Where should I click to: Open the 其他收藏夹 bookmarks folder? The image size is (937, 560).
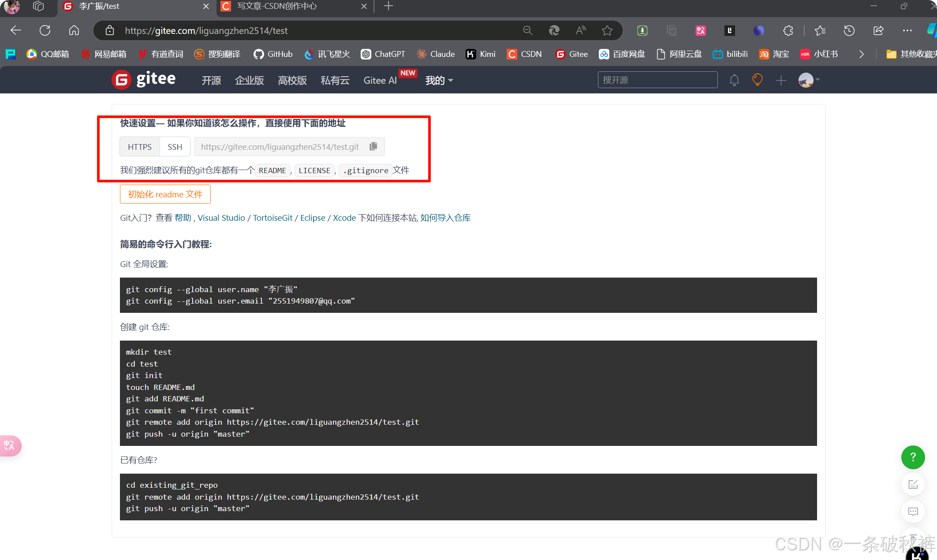[x=911, y=54]
